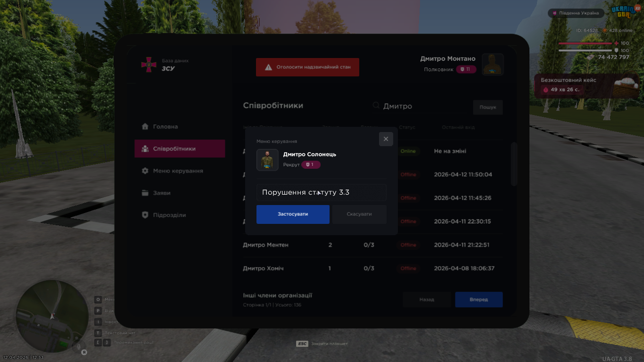
Task: Click the armor shield icon in HUD
Action: click(617, 50)
